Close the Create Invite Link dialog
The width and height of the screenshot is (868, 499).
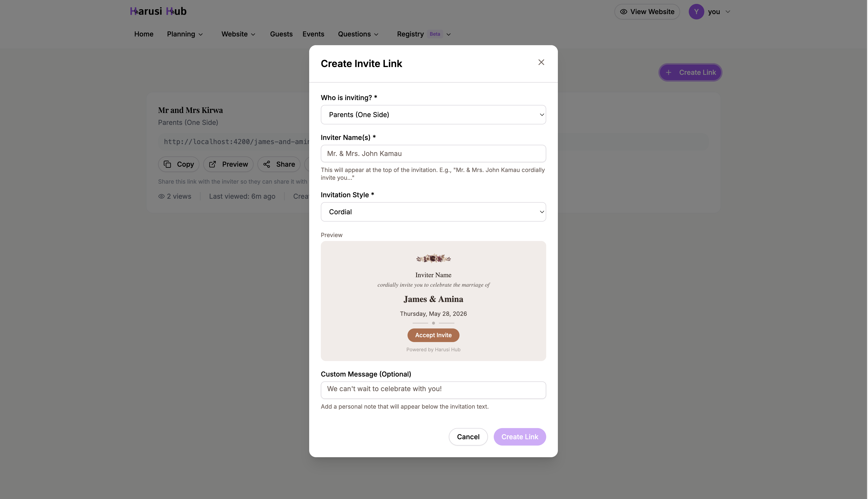(541, 62)
